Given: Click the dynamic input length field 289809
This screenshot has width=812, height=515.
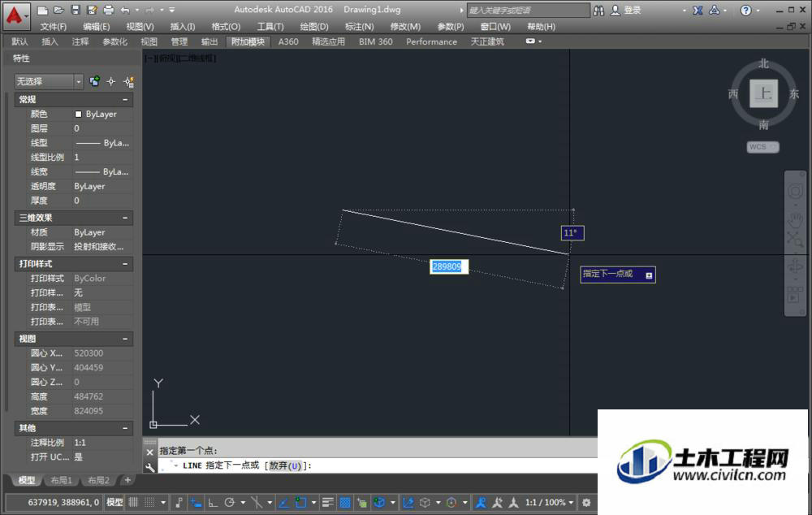Looking at the screenshot, I should point(449,266).
